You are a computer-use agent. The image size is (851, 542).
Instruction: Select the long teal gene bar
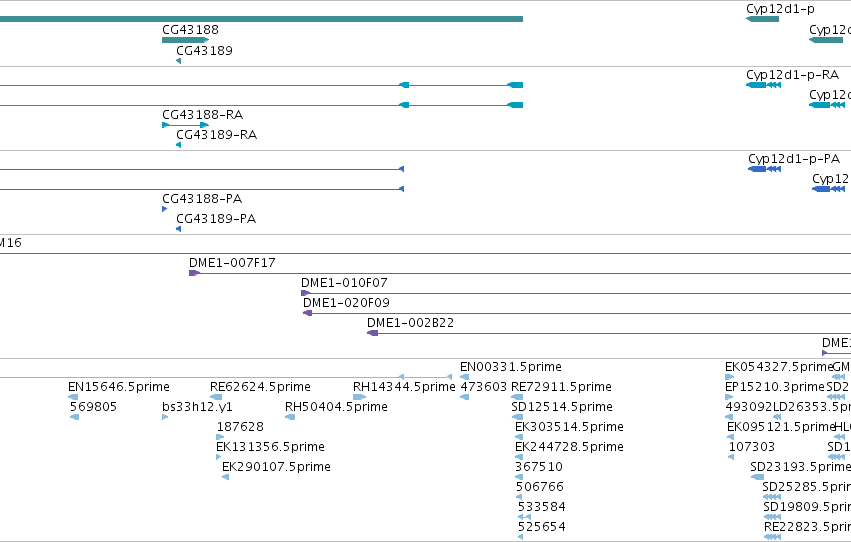[x=261, y=19]
